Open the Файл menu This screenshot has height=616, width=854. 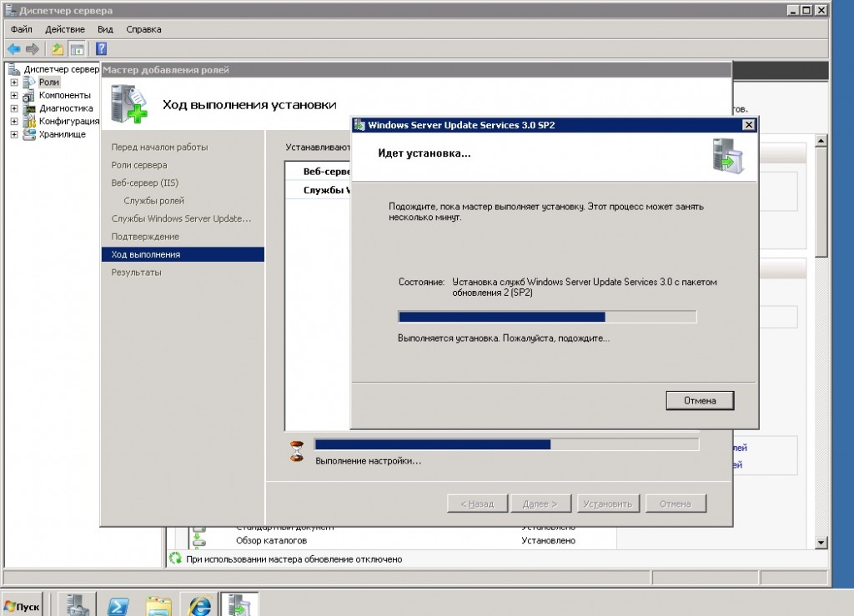pyautogui.click(x=21, y=29)
